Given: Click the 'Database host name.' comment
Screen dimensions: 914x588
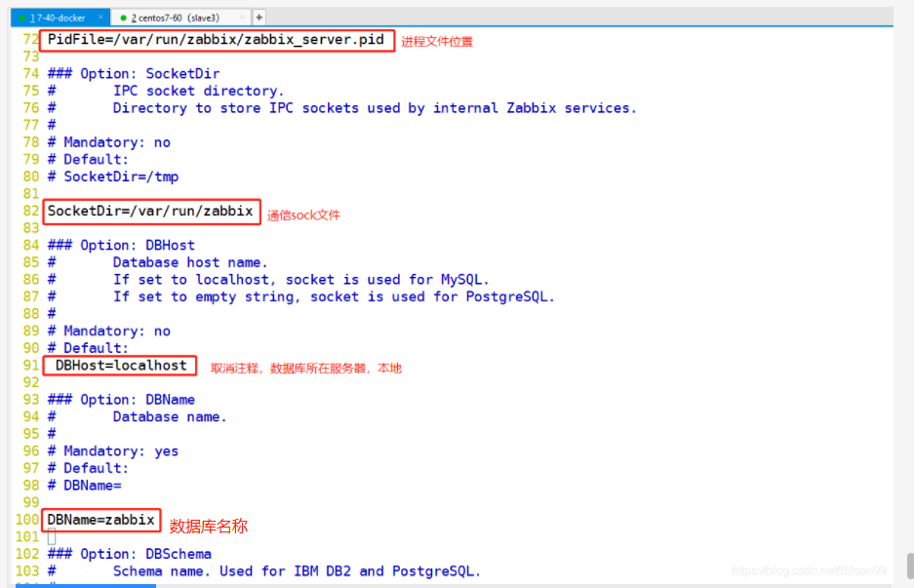Looking at the screenshot, I should [190, 262].
